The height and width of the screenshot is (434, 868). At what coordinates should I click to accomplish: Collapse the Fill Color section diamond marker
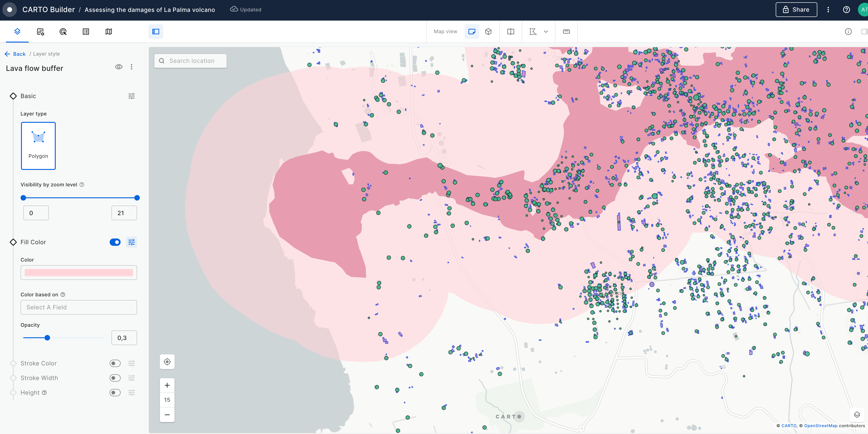13,242
